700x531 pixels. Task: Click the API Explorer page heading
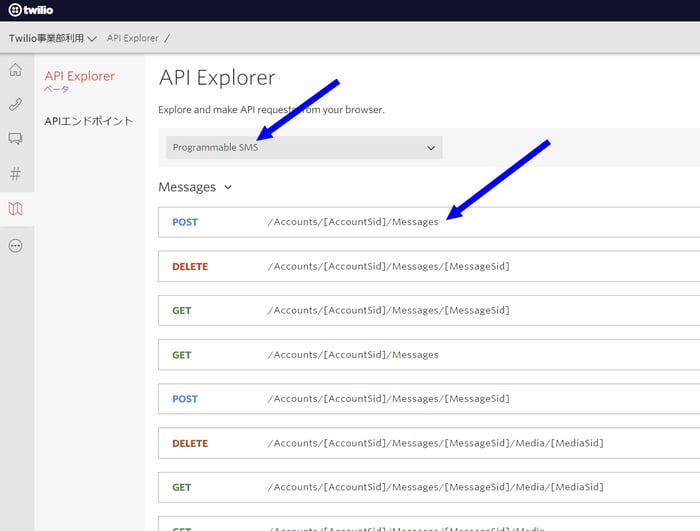click(217, 78)
